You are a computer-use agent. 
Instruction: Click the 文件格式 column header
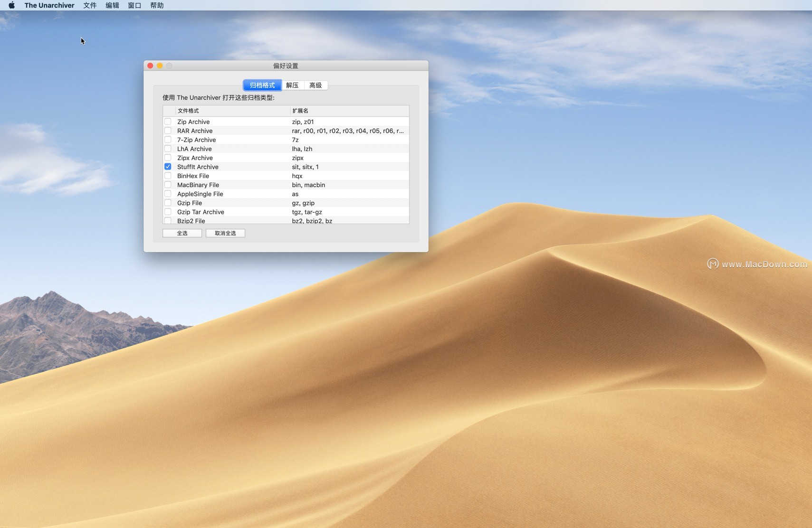point(232,111)
